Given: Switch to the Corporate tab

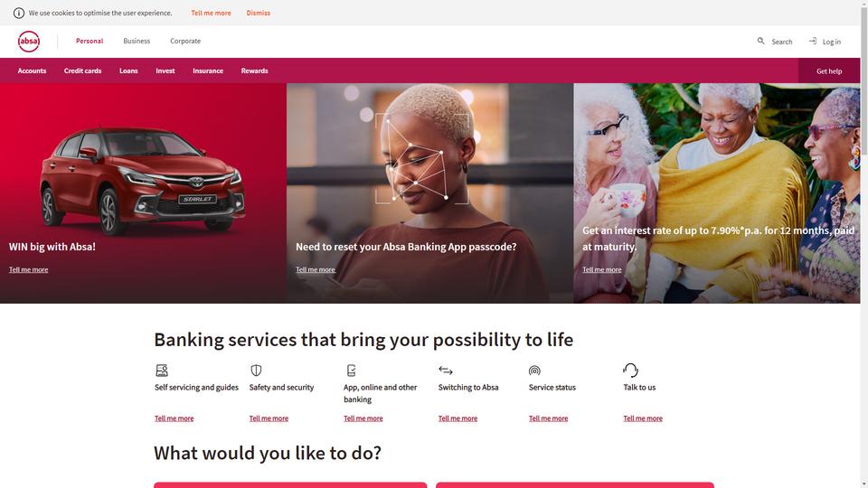Looking at the screenshot, I should pos(185,41).
